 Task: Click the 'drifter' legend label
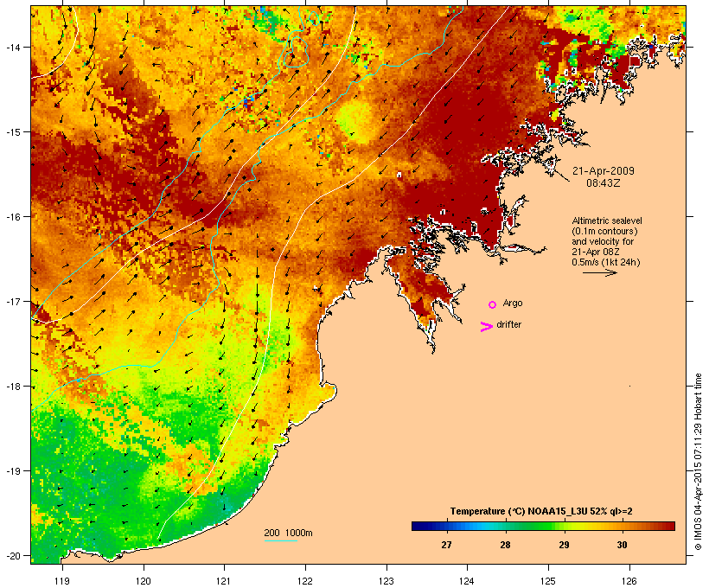(508, 324)
